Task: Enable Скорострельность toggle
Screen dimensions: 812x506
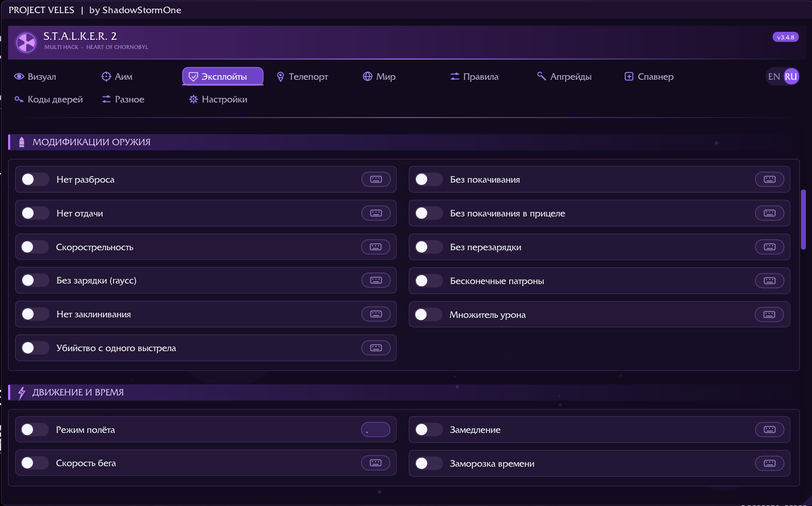Action: click(35, 247)
